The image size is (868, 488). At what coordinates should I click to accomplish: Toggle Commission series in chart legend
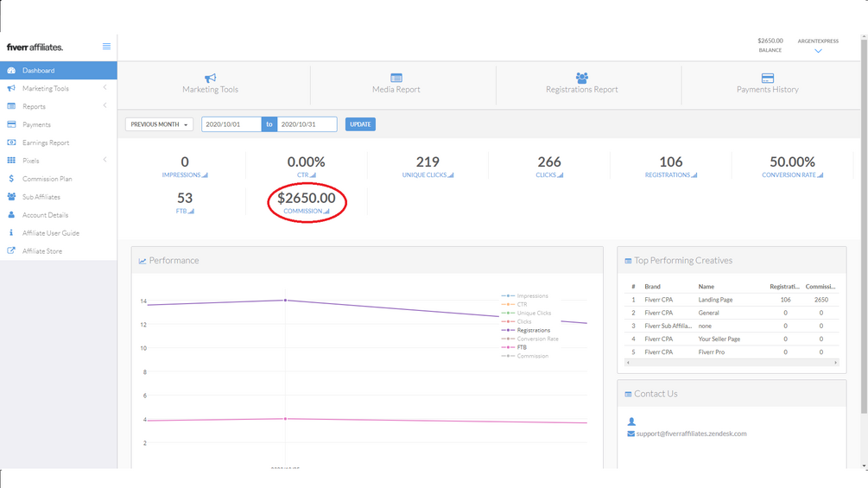525,356
